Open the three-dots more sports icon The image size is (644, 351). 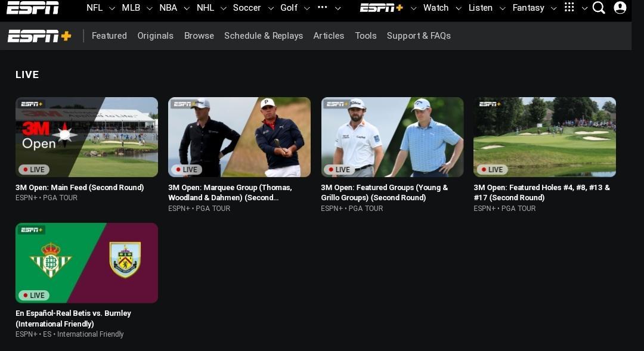click(323, 7)
